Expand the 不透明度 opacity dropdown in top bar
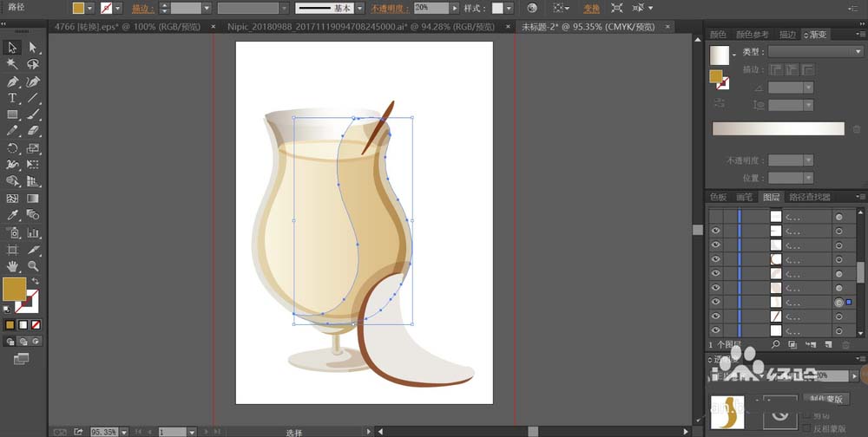 pos(456,8)
